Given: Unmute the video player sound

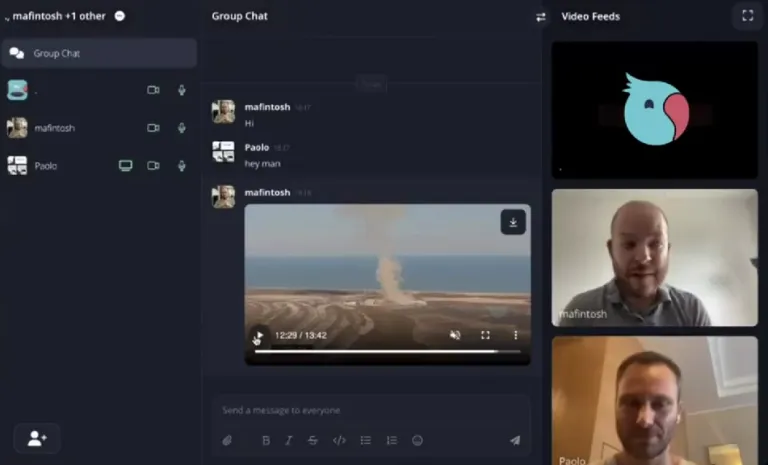Looking at the screenshot, I should (x=455, y=335).
